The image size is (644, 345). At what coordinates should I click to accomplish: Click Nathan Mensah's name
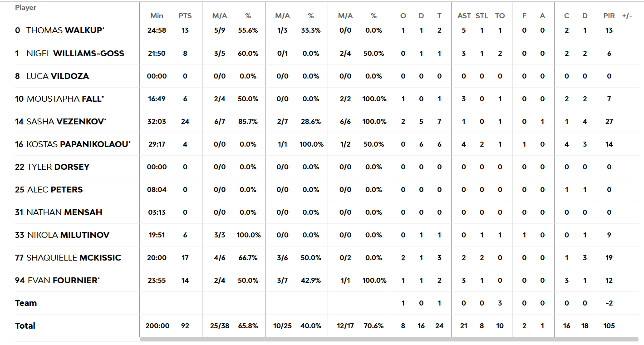(x=64, y=212)
